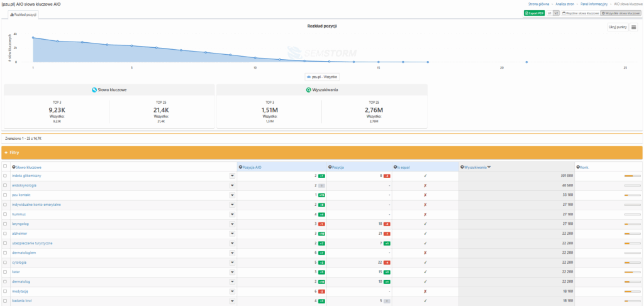Viewport: 644px width, 306px height.
Task: Click chart data point at position 10
Action: 255,58
